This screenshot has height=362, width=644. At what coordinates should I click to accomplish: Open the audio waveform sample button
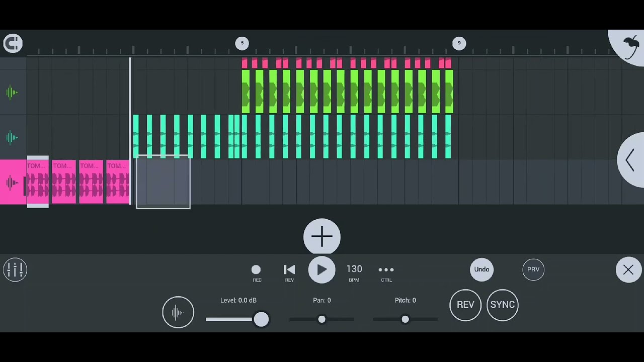(x=178, y=312)
